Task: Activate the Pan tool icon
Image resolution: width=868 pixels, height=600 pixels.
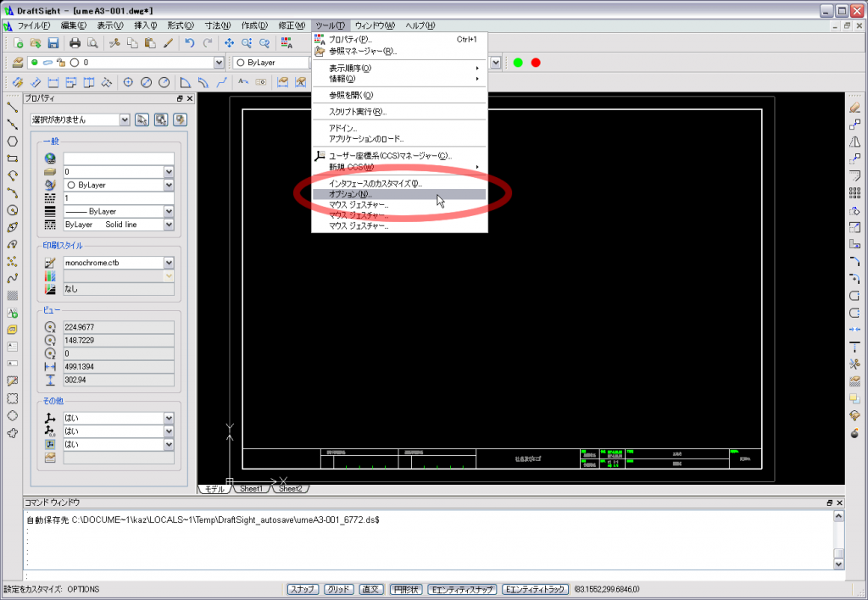Action: coord(229,43)
